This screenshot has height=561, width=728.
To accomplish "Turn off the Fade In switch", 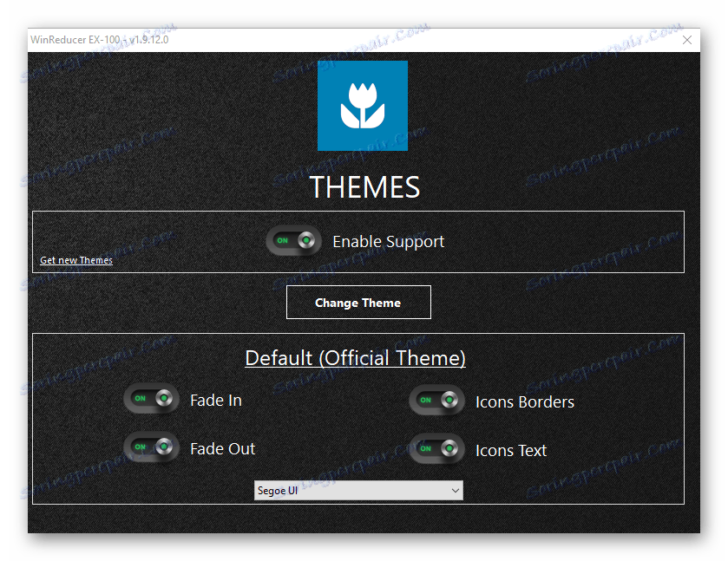I will coord(151,399).
